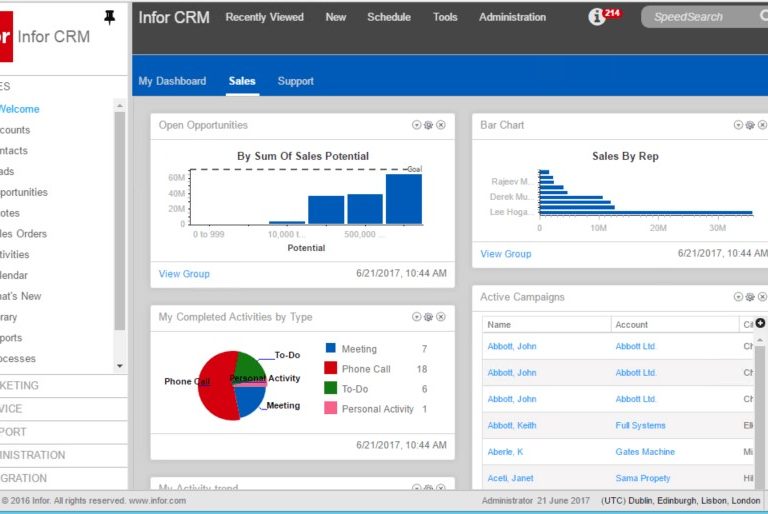Viewport: 768px width, 514px height.
Task: Expand the Service section in the sidebar
Action: (64, 409)
